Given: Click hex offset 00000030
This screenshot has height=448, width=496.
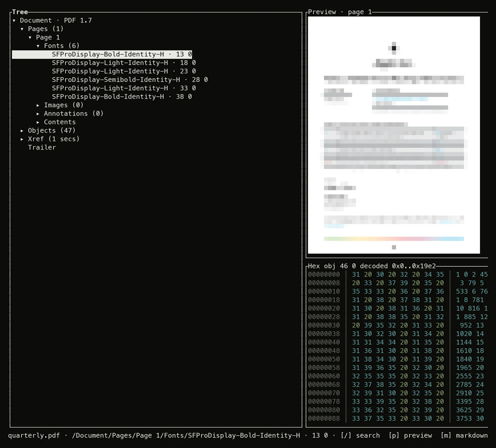Looking at the screenshot, I should (324, 325).
